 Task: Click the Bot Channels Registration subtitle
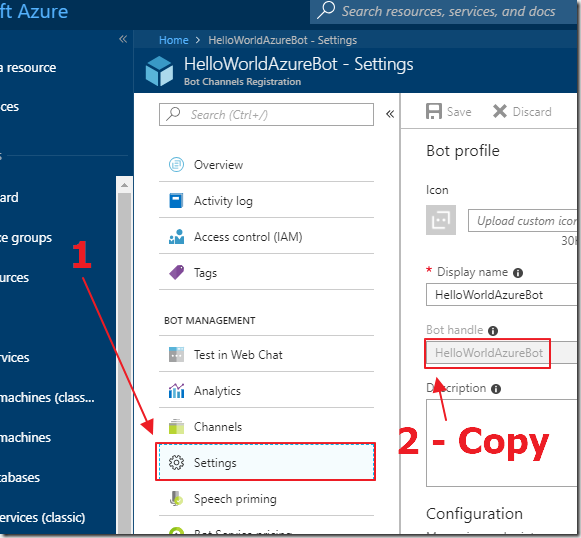click(x=242, y=82)
